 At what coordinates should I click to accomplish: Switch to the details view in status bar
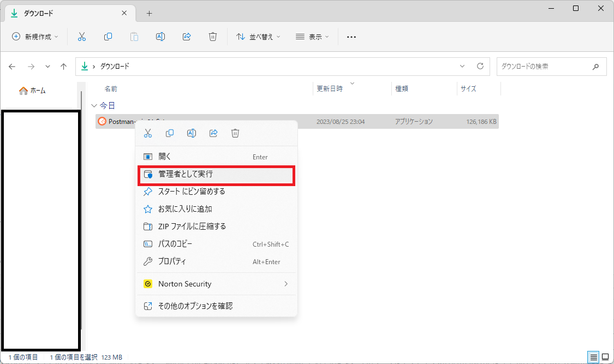(593, 357)
